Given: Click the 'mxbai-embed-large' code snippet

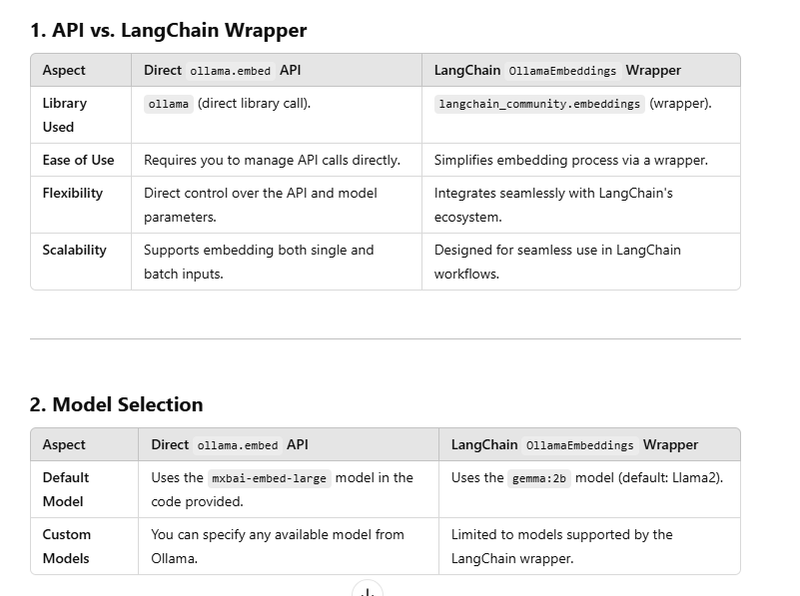Looking at the screenshot, I should tap(269, 479).
